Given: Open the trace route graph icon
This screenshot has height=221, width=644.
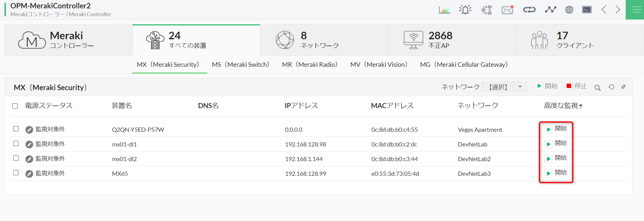Looking at the screenshot, I should pos(550,10).
